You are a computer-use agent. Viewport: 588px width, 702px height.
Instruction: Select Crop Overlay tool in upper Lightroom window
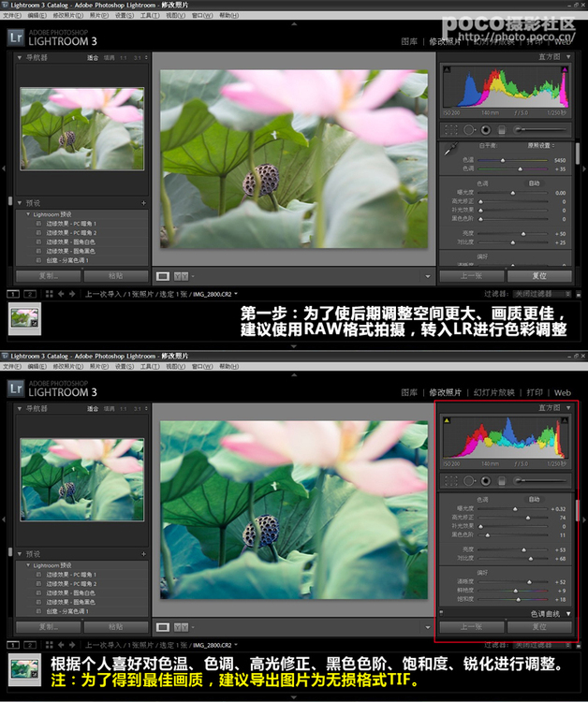click(451, 130)
